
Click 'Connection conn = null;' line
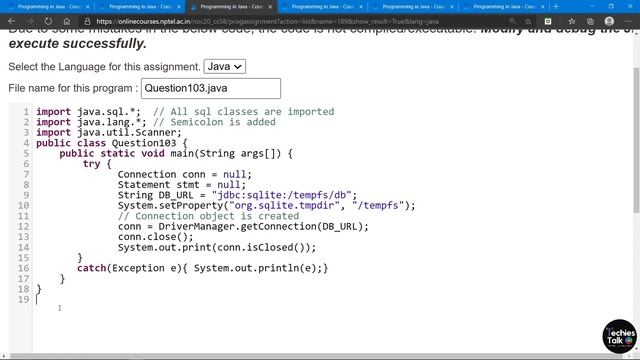coord(184,174)
